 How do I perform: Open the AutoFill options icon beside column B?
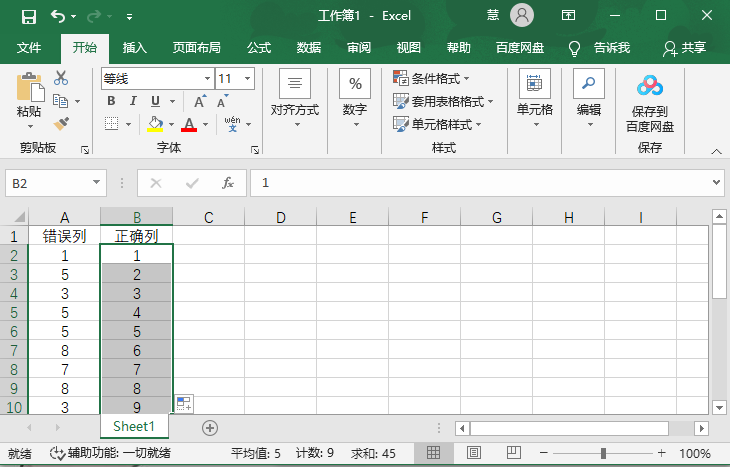[184, 403]
